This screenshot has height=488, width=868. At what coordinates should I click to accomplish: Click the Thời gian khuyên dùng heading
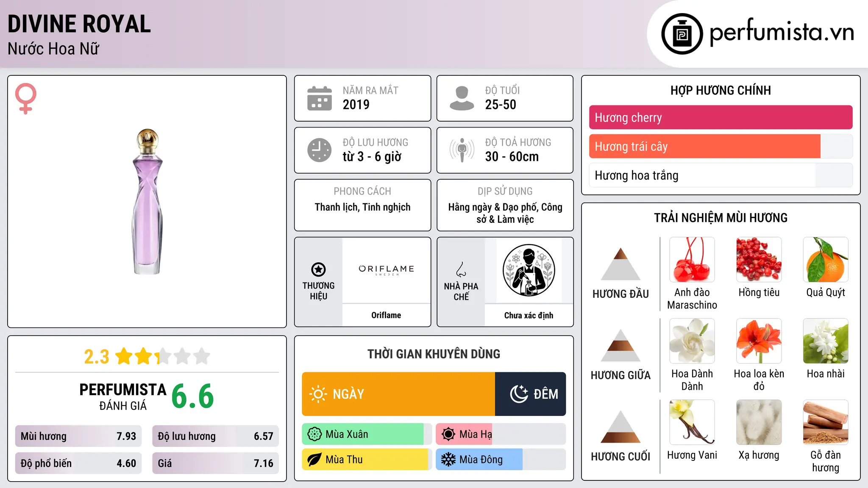[434, 354]
